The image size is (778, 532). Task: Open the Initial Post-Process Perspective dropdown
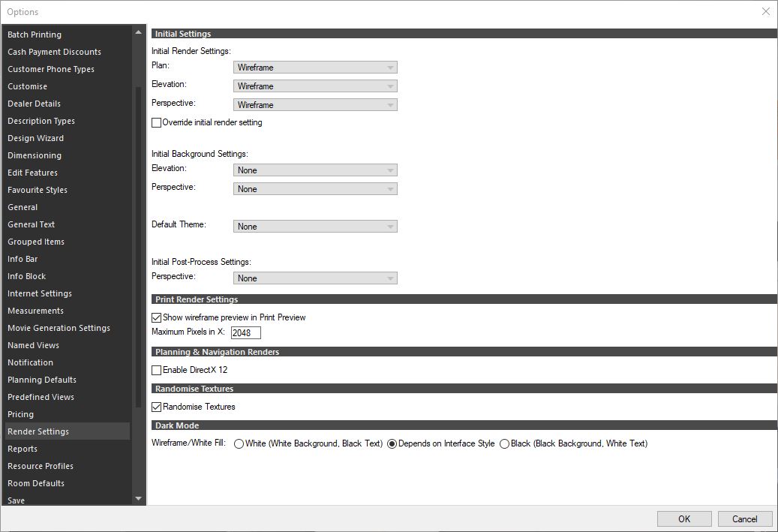(314, 278)
